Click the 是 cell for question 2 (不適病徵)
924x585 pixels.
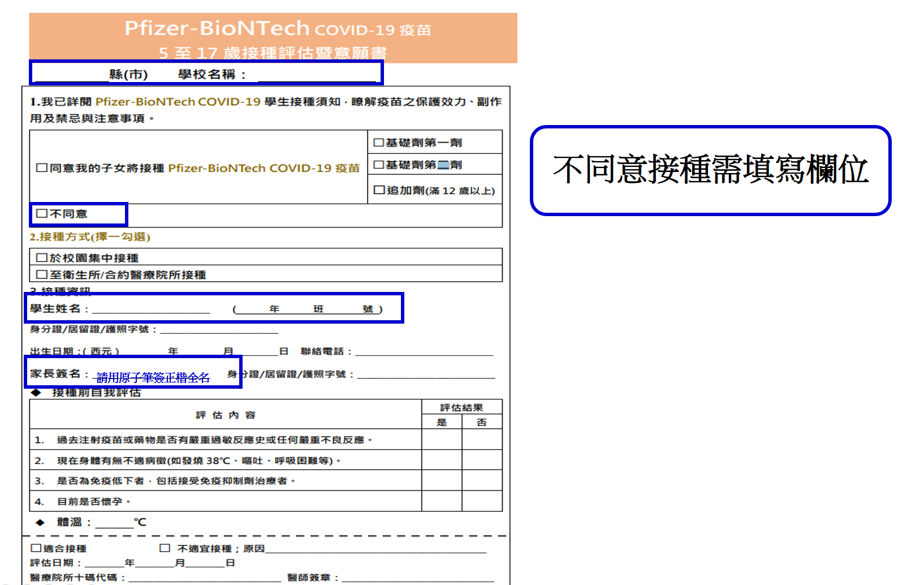[x=442, y=460]
